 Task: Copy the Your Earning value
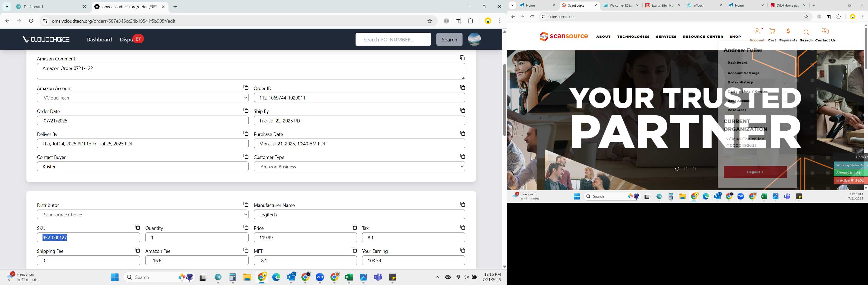(x=462, y=250)
